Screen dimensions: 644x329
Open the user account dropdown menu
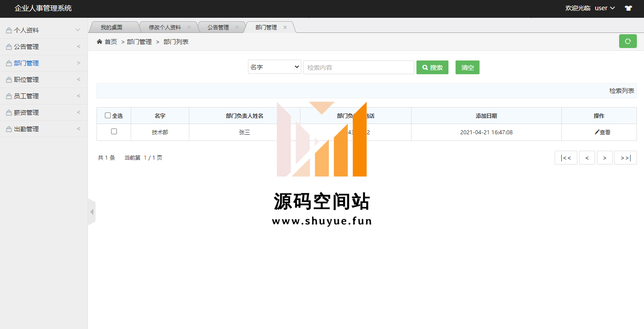coord(604,8)
